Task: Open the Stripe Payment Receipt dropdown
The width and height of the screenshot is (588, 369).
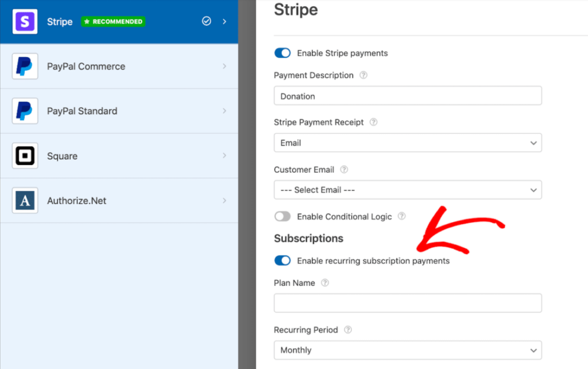Action: pos(408,143)
